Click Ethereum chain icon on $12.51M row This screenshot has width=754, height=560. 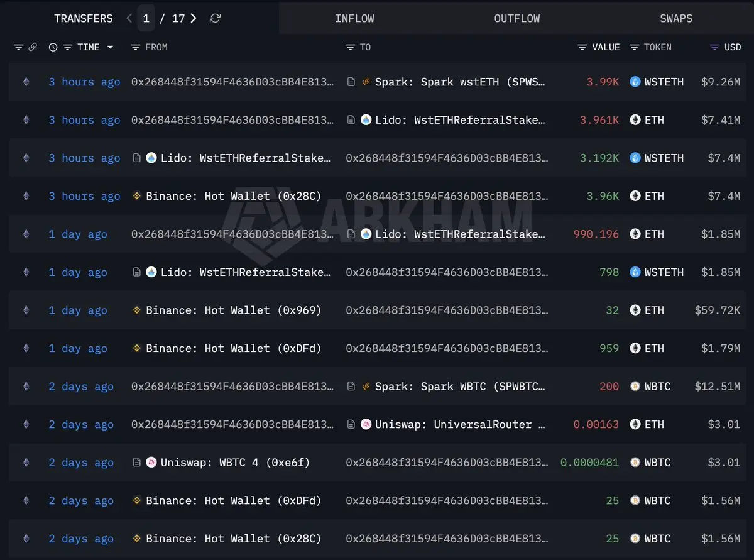point(26,386)
